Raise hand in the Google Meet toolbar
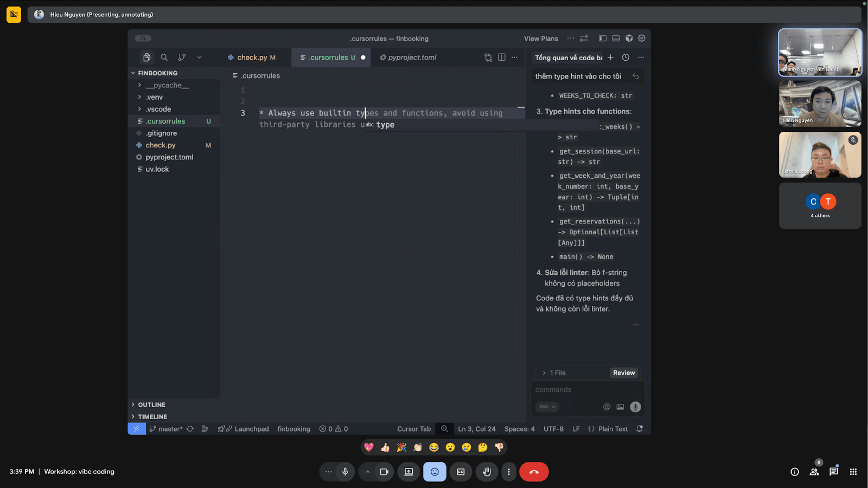 pos(487,472)
